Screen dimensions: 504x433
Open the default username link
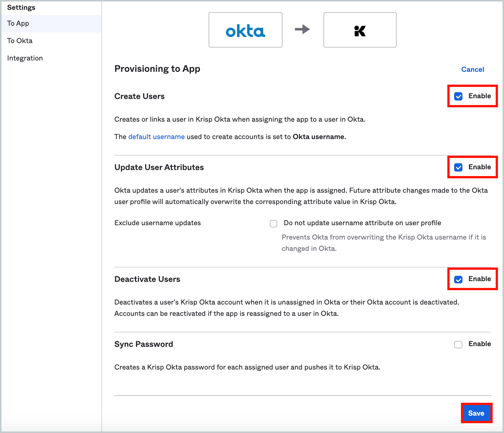tap(156, 136)
